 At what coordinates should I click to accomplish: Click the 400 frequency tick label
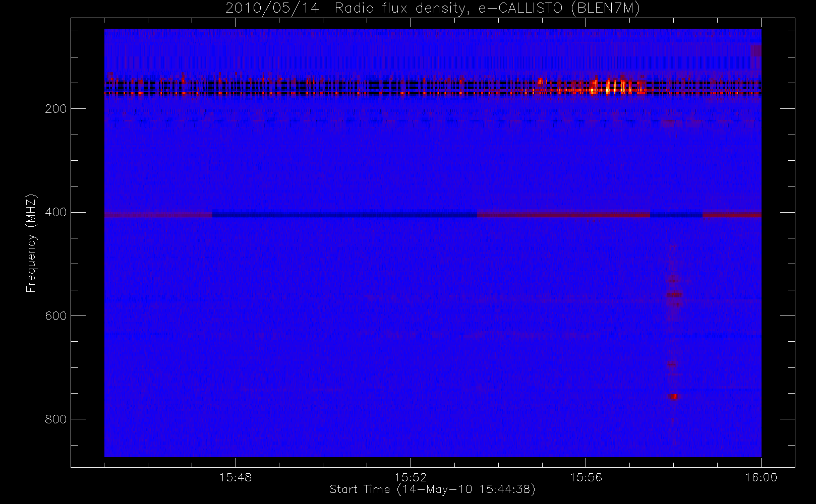pyautogui.click(x=55, y=212)
